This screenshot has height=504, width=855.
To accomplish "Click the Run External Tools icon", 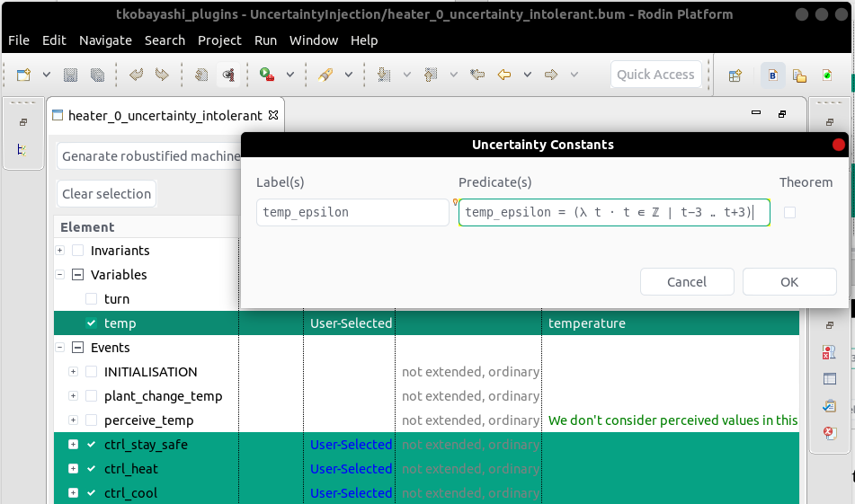I will tap(267, 75).
